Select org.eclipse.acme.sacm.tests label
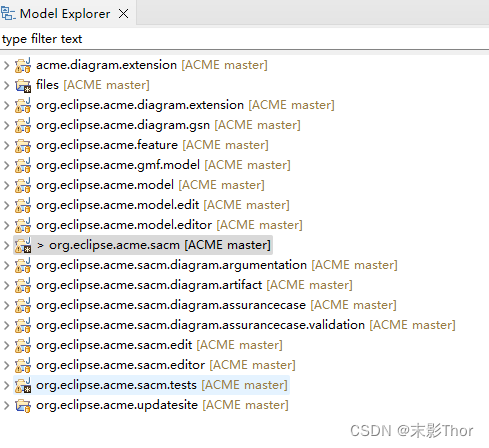The image size is (489, 448). tap(162, 385)
